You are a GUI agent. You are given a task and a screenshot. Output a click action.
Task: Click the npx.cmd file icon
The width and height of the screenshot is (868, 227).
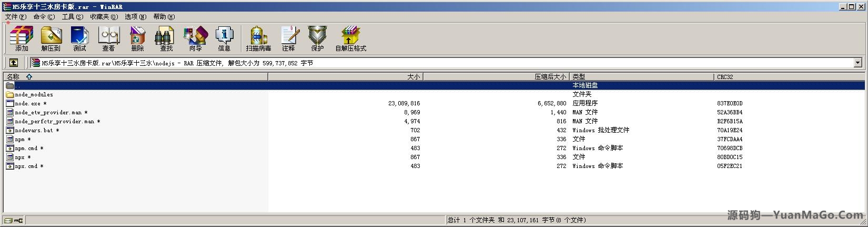[x=10, y=166]
